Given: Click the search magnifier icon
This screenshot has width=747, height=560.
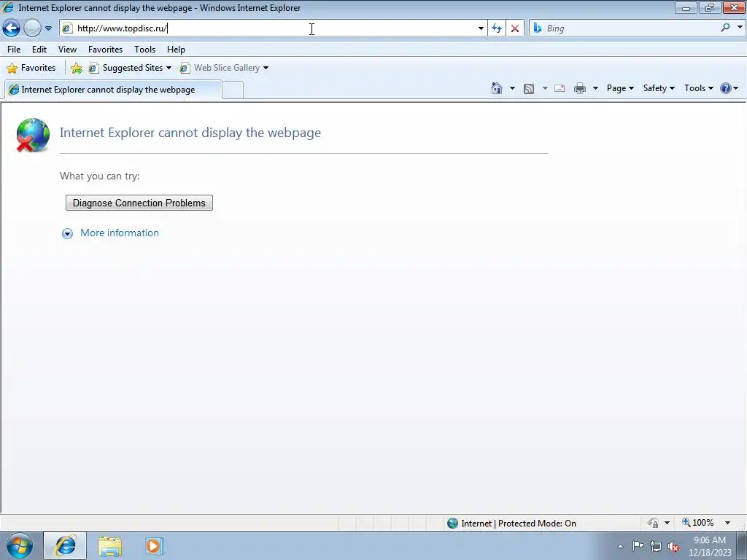Looking at the screenshot, I should (725, 28).
